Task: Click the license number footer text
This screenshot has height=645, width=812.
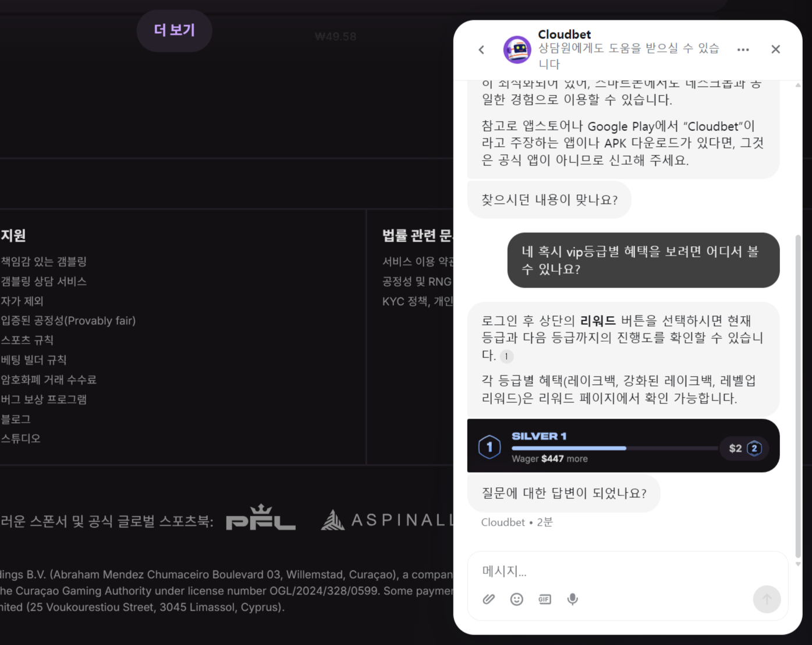Action: pos(226,591)
